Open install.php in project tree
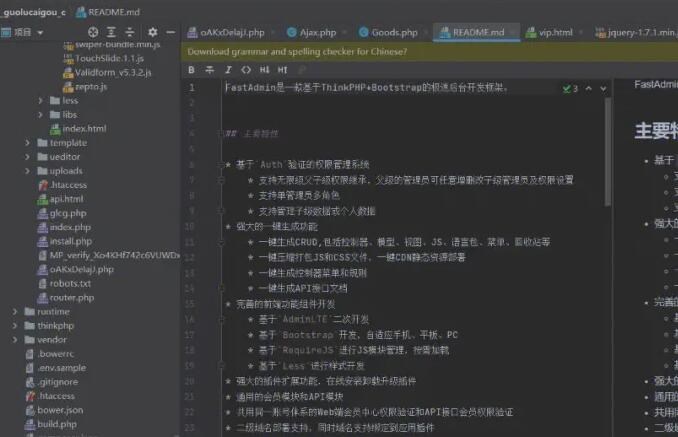The width and height of the screenshot is (678, 437). click(x=65, y=241)
